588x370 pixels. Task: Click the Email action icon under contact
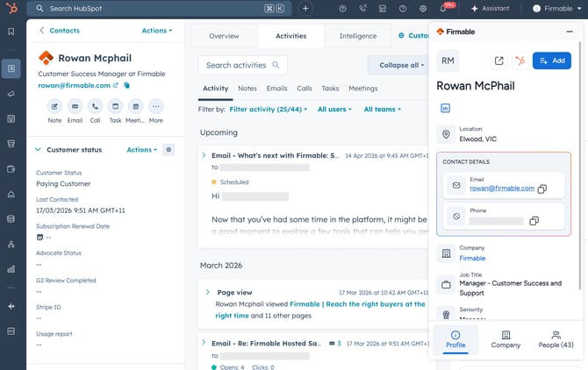pos(75,106)
